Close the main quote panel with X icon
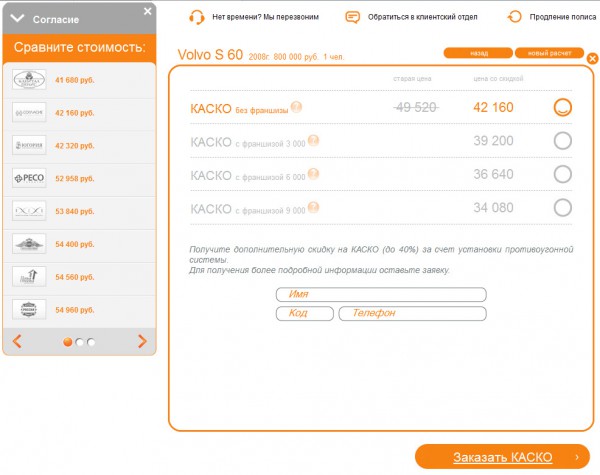 click(592, 59)
